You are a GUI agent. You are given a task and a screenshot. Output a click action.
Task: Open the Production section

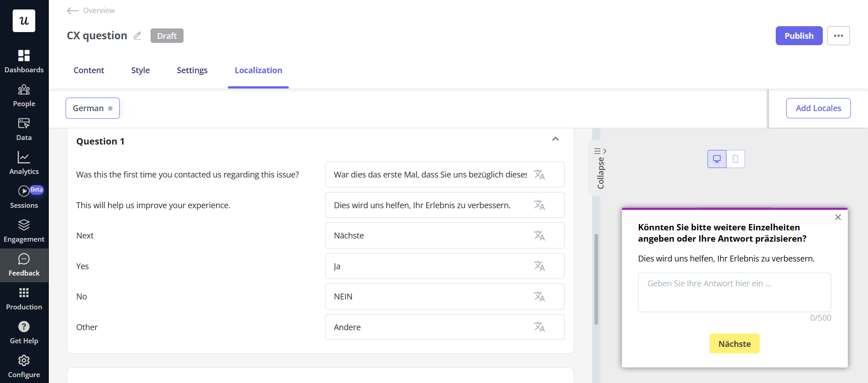(24, 299)
